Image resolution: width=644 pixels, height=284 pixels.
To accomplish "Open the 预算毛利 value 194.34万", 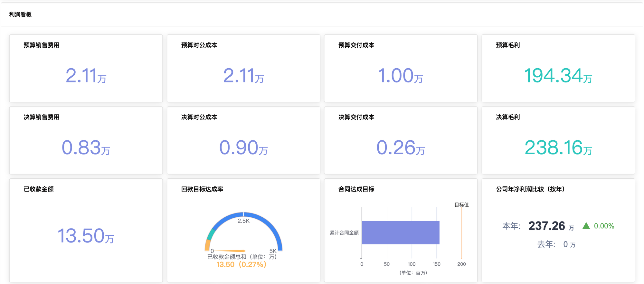I will (558, 76).
